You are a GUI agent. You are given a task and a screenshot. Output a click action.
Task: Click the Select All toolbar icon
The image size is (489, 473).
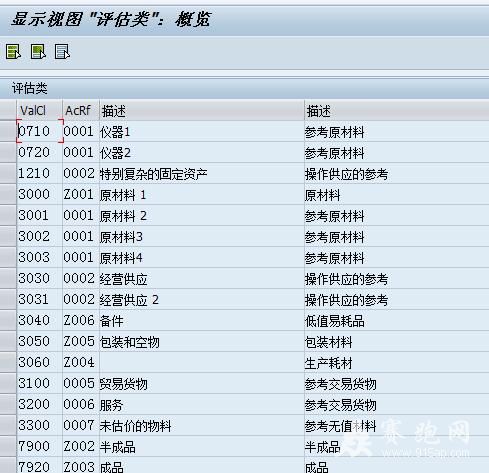[13, 52]
